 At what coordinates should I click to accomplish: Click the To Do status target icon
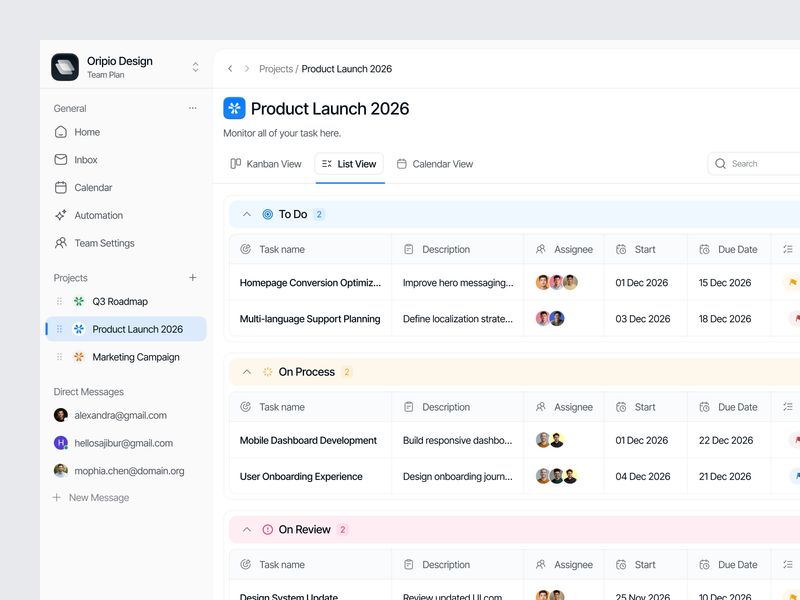267,214
